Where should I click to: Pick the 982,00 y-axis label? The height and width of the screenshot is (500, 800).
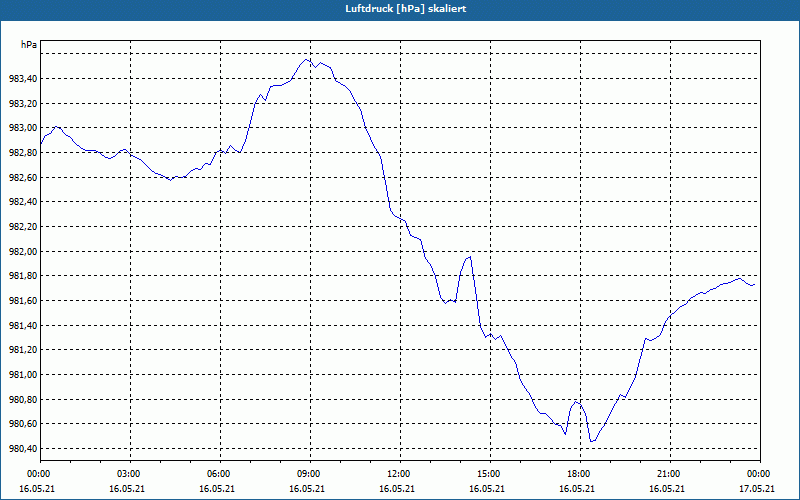22,252
